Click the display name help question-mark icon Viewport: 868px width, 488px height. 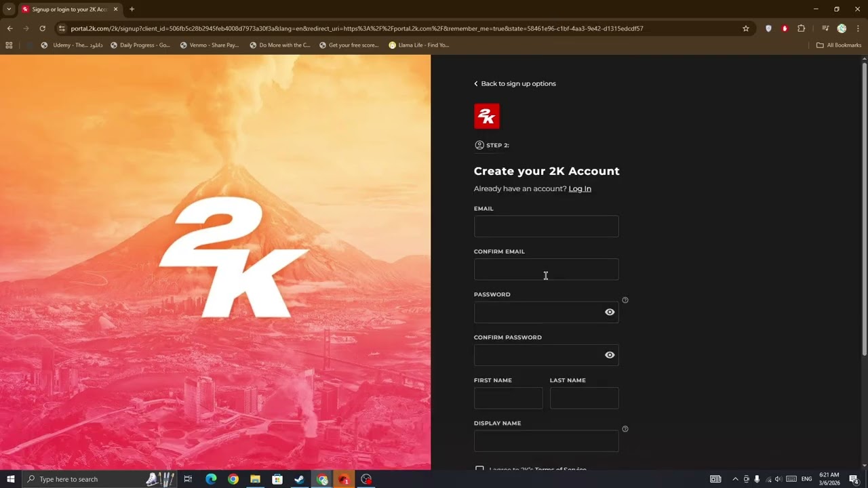click(625, 429)
